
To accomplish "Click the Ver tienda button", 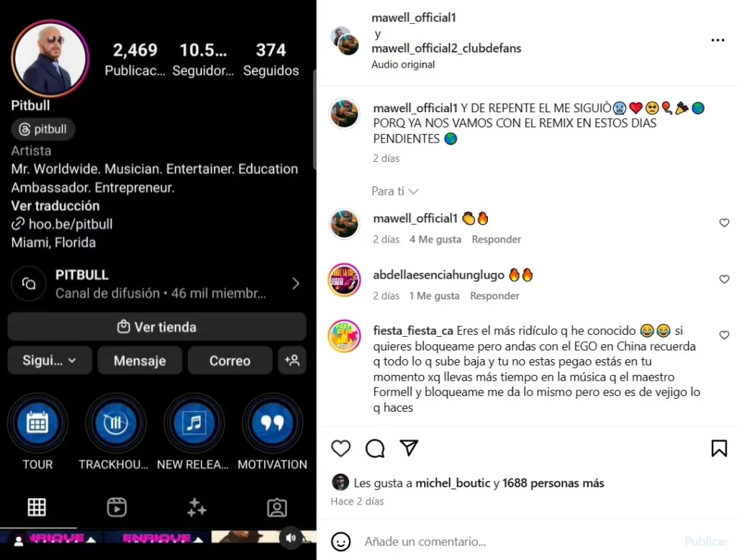I will pos(156,327).
